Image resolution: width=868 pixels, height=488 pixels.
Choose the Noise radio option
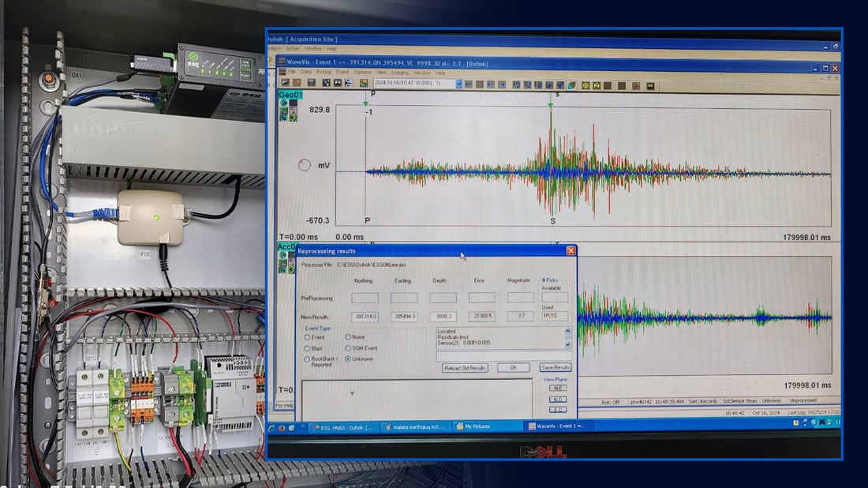(x=348, y=337)
